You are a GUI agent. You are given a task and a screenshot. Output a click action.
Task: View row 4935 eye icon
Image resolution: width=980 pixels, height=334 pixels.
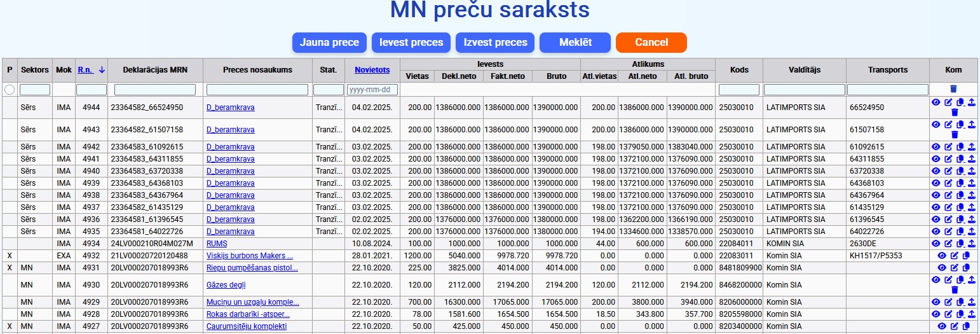[x=936, y=232]
